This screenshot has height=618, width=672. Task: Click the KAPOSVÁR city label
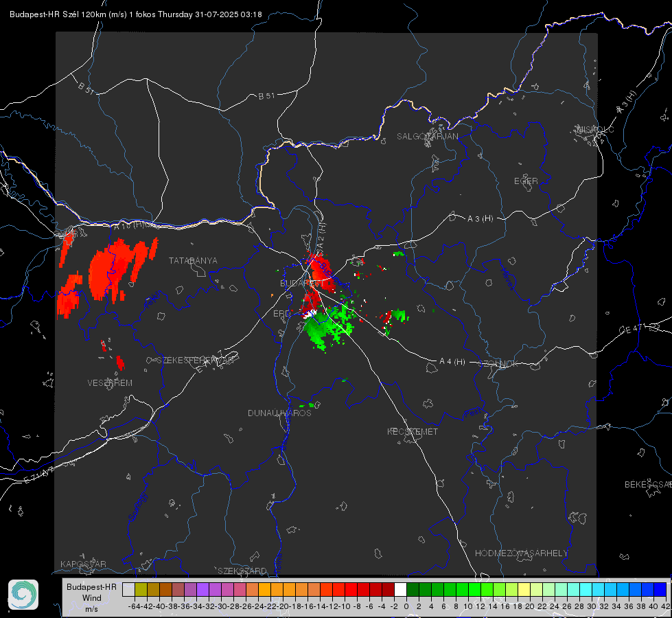pyautogui.click(x=83, y=564)
